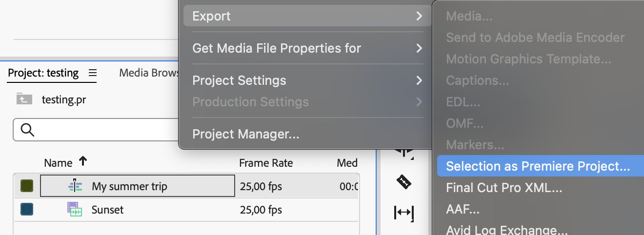Choose Selection as Premiere Project export

(538, 166)
